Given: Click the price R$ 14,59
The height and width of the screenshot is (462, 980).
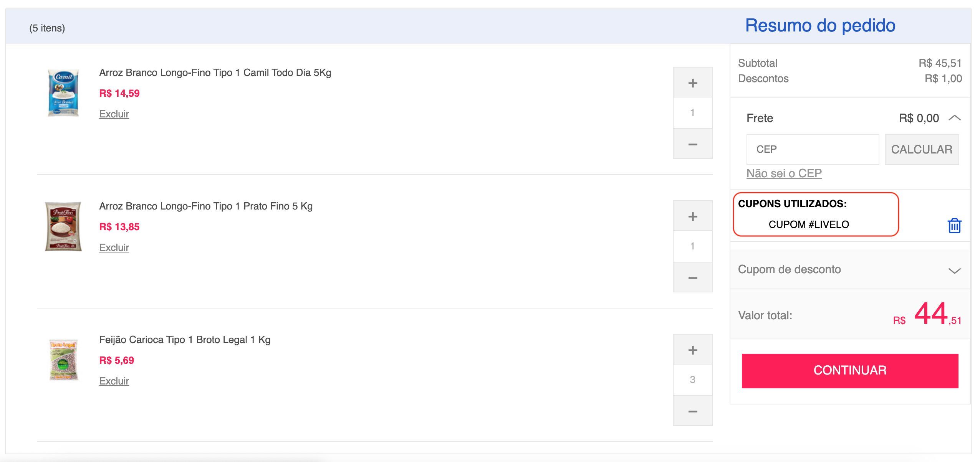Looking at the screenshot, I should 119,93.
